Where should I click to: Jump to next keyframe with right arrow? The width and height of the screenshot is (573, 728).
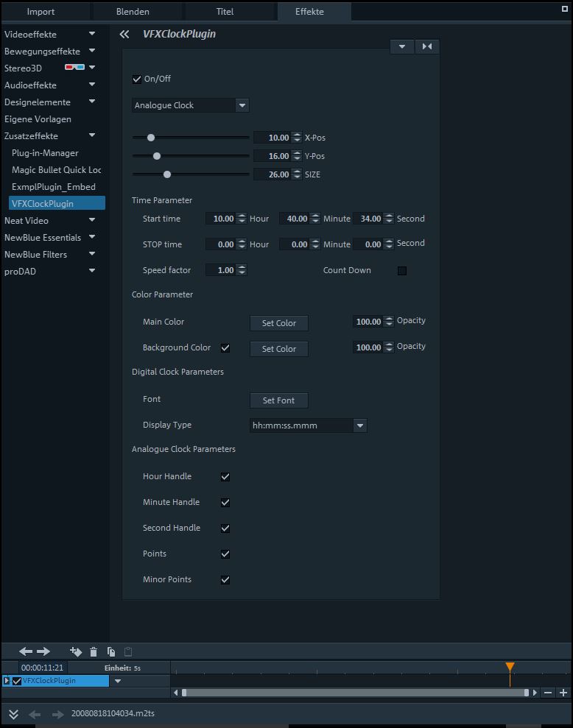click(x=43, y=651)
